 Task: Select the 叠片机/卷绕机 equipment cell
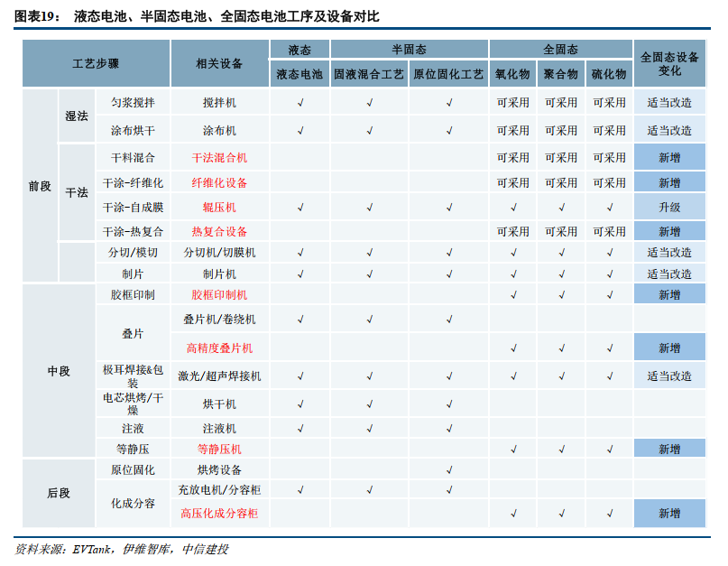pos(219,319)
